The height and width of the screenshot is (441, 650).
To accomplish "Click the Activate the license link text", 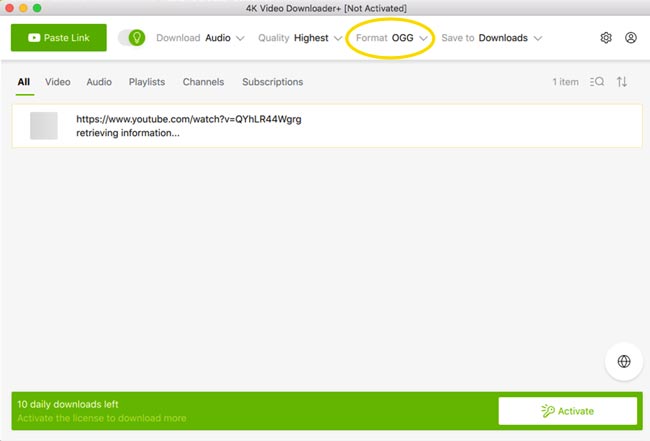I will (x=102, y=418).
